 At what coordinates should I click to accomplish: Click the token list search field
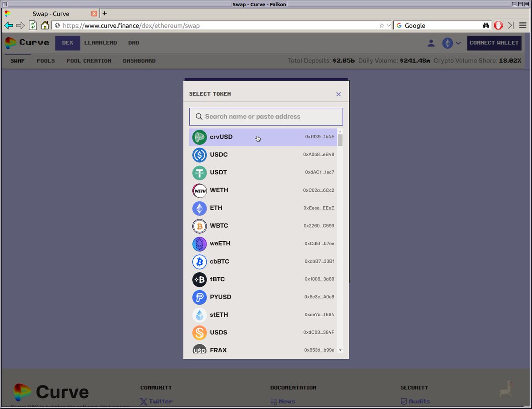pyautogui.click(x=266, y=116)
